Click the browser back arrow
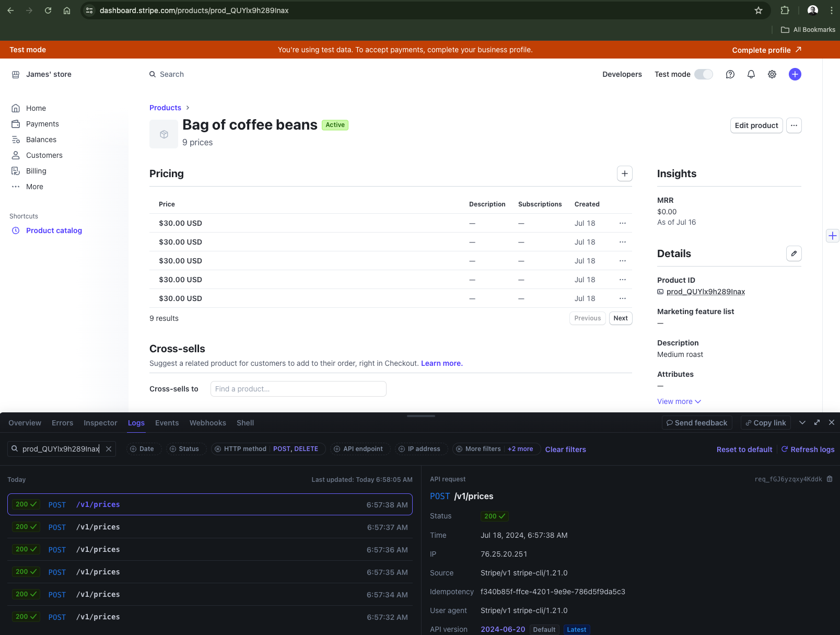This screenshot has height=635, width=840. [x=10, y=10]
